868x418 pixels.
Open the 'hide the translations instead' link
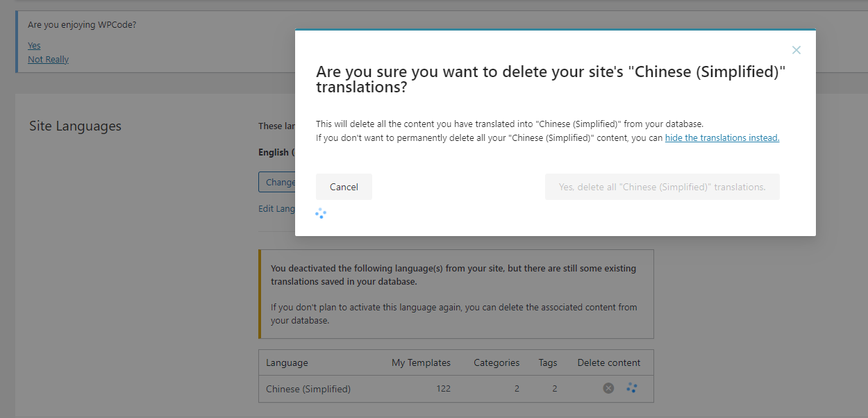click(x=722, y=137)
